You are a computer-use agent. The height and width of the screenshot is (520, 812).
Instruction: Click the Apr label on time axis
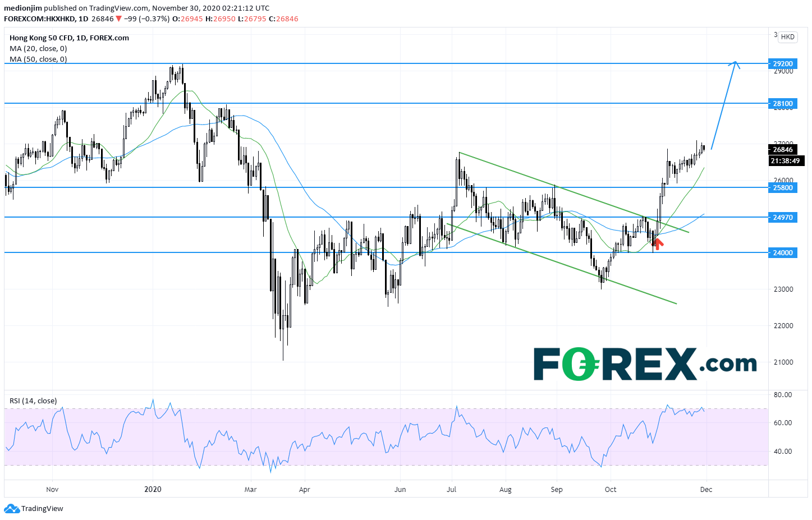click(305, 490)
